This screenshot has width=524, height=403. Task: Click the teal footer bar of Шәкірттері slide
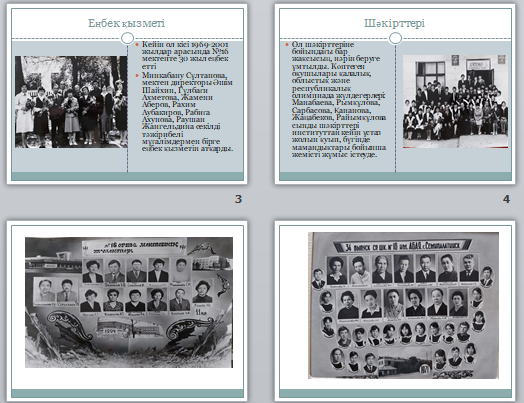[395, 176]
